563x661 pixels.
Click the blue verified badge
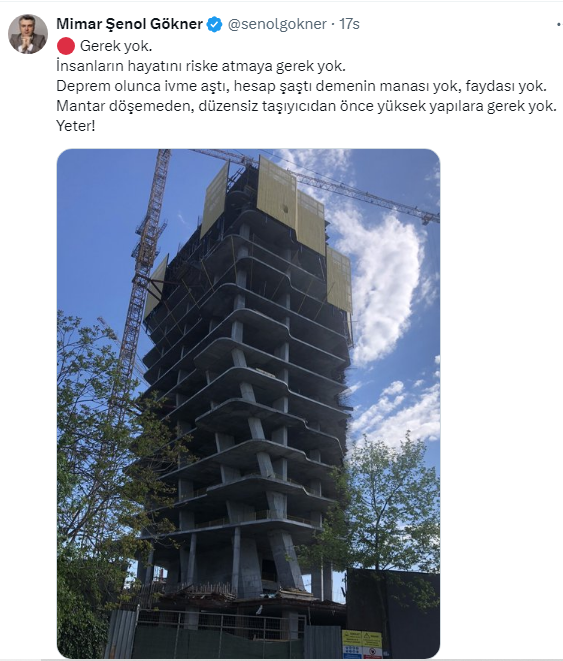pyautogui.click(x=214, y=24)
